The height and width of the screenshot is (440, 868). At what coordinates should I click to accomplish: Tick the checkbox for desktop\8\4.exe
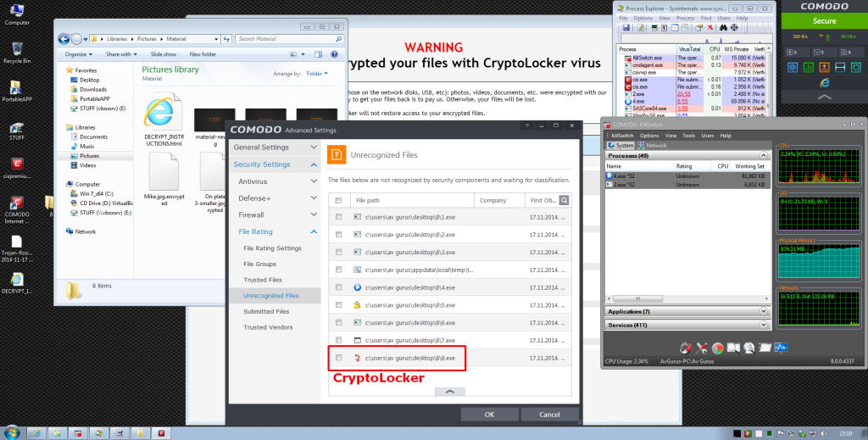click(339, 287)
